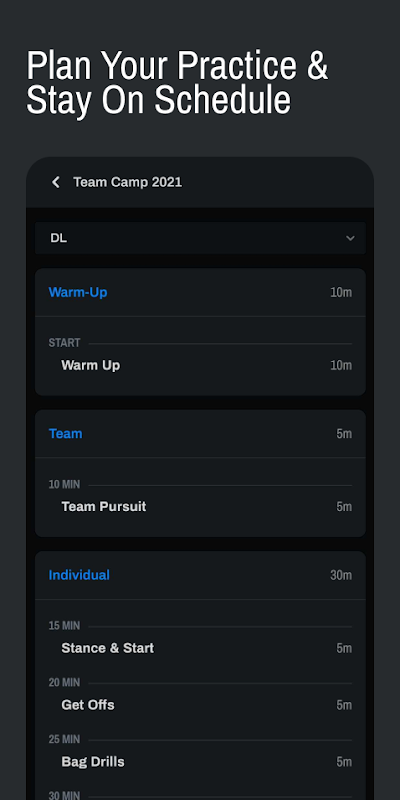Tap the Team Camp 2021 title
Screen dimensions: 400x800
pos(128,182)
